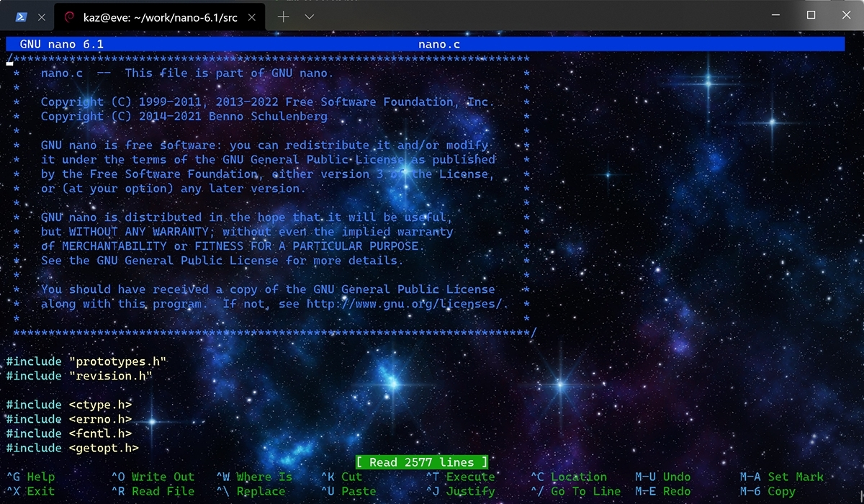Viewport: 864px width, 504px height.
Task: Click the Free Software Foundation copyright line
Action: click(x=268, y=102)
